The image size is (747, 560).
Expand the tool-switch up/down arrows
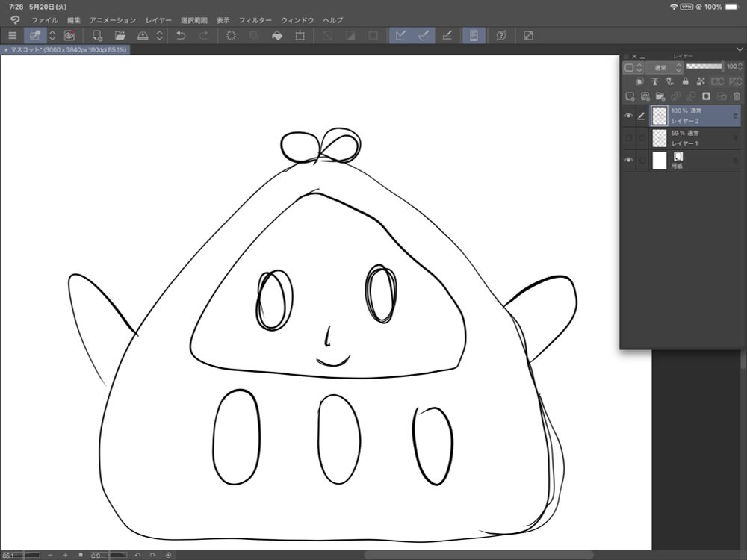(x=52, y=36)
